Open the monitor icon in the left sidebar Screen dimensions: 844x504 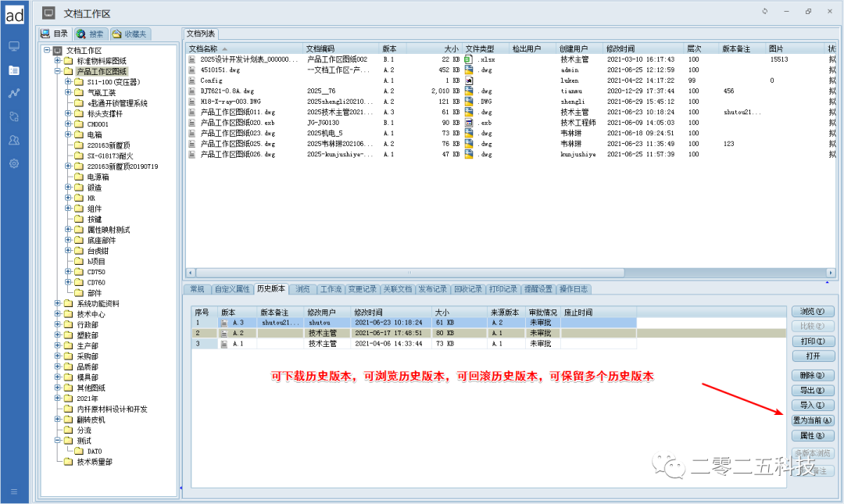click(x=14, y=46)
